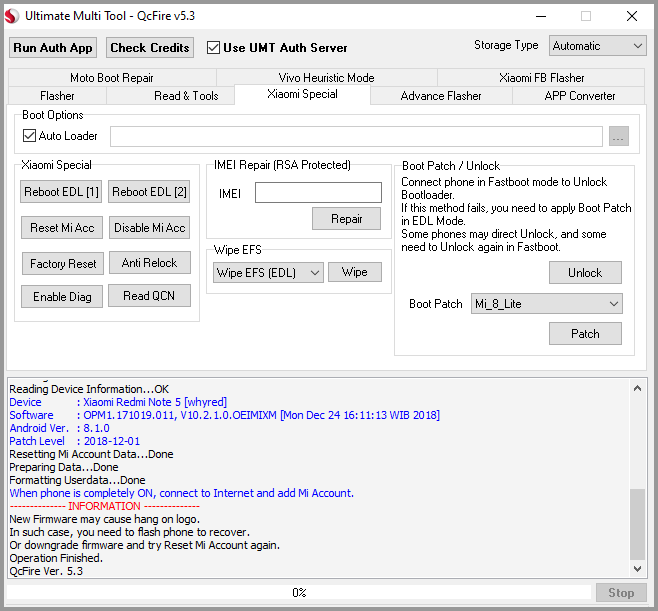Open Wipe EFS (EDL) dropdown
This screenshot has height=611, width=658.
(268, 273)
